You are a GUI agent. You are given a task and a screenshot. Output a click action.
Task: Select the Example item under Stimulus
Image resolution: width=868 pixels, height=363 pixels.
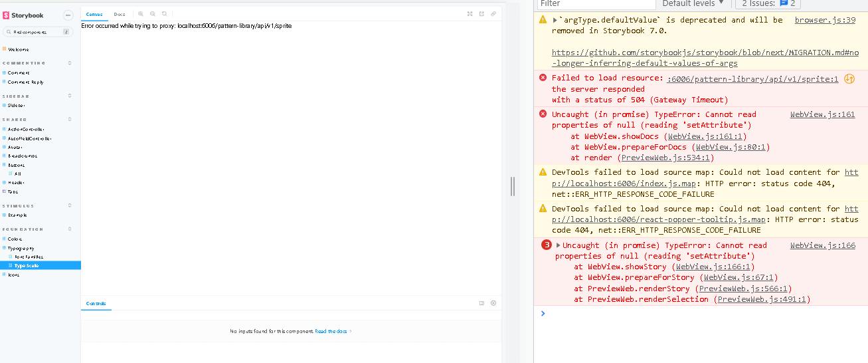(x=17, y=215)
